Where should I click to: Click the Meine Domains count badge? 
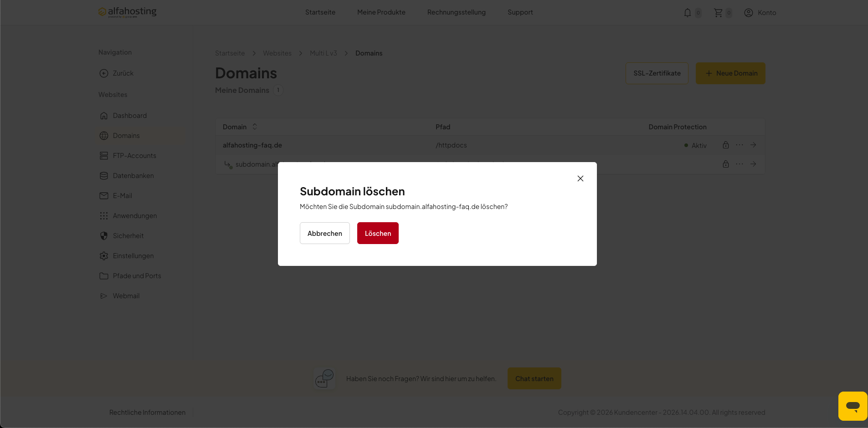278,90
